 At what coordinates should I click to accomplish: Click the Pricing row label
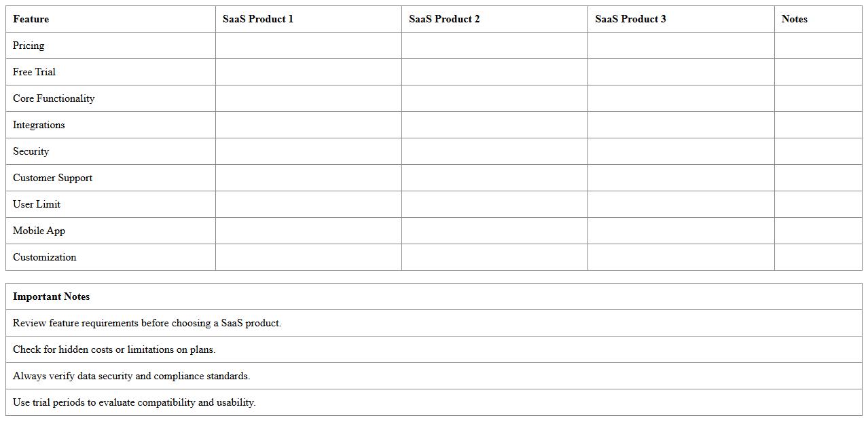point(29,45)
